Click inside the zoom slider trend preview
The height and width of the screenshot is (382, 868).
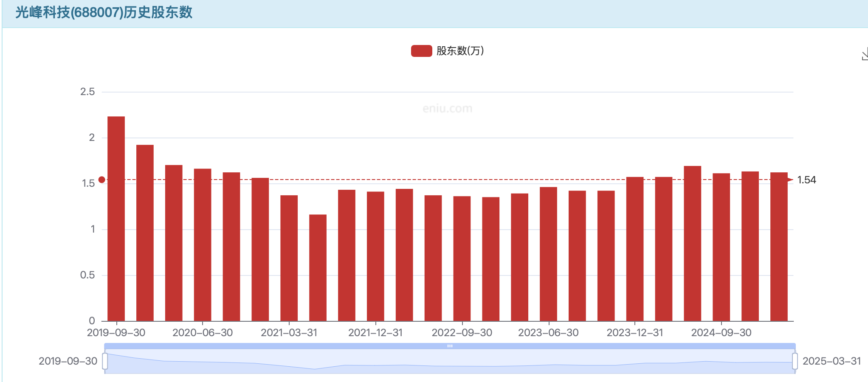450,361
